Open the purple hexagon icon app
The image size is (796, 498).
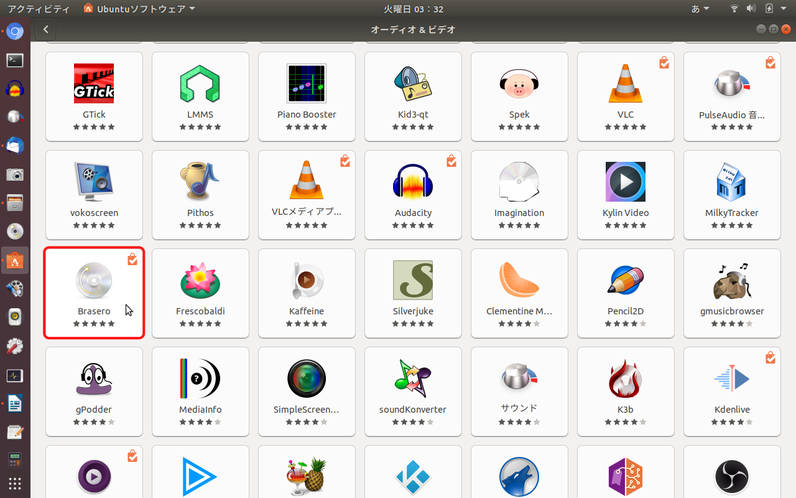[625, 472]
